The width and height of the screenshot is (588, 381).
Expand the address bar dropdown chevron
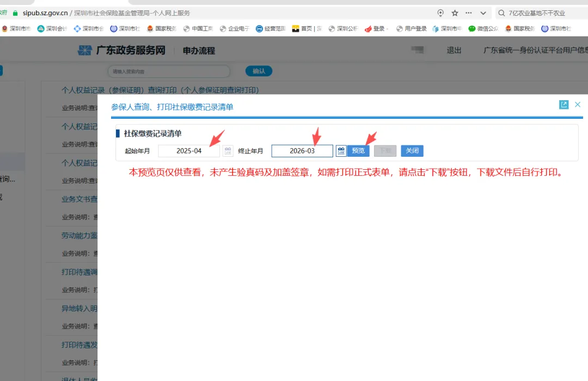[x=483, y=13]
